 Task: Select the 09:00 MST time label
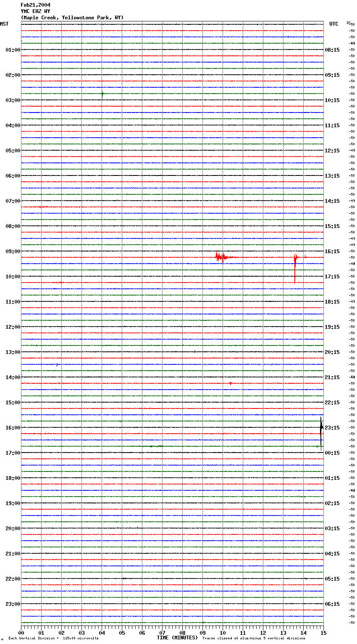click(13, 251)
